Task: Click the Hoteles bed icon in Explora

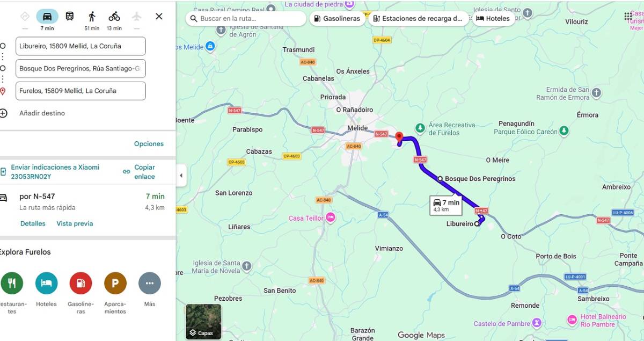Action: (x=47, y=283)
